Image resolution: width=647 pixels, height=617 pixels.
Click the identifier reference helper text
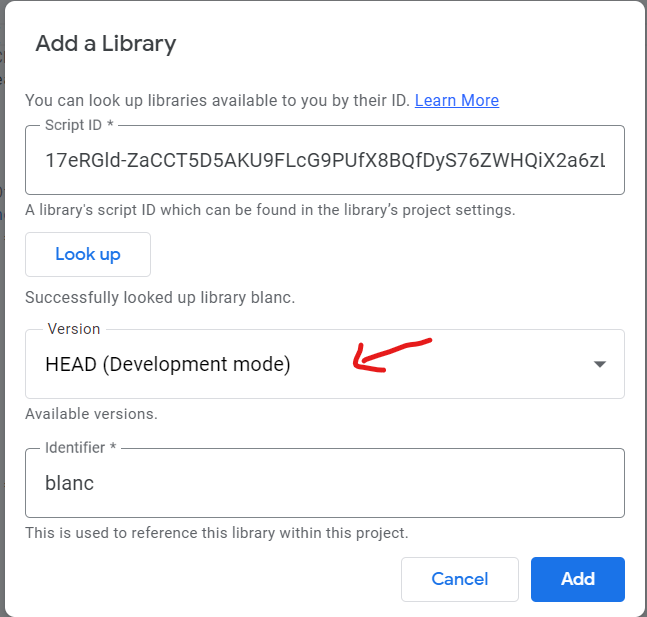[216, 533]
